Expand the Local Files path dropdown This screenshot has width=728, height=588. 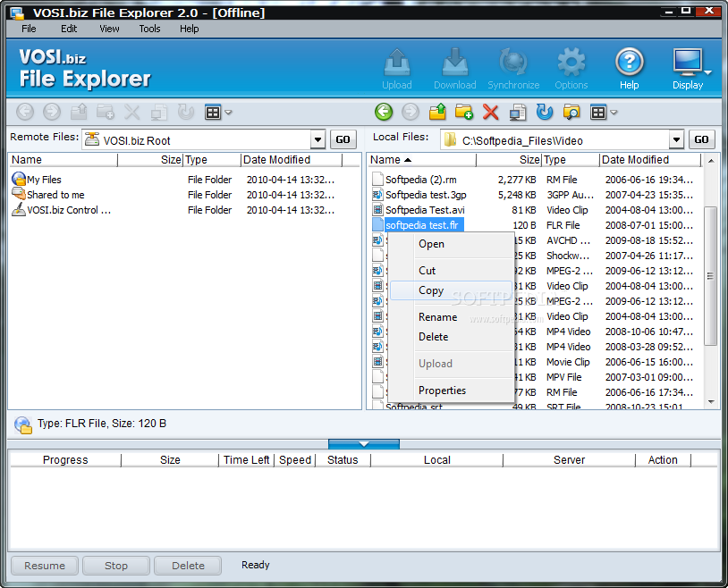[676, 139]
